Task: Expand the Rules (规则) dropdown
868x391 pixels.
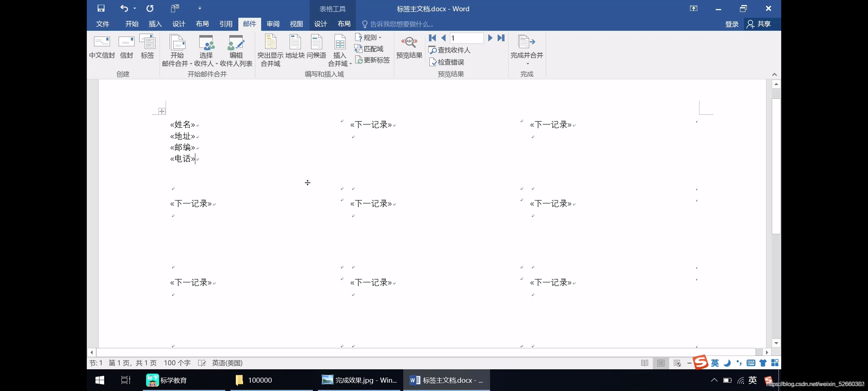Action: pos(369,37)
